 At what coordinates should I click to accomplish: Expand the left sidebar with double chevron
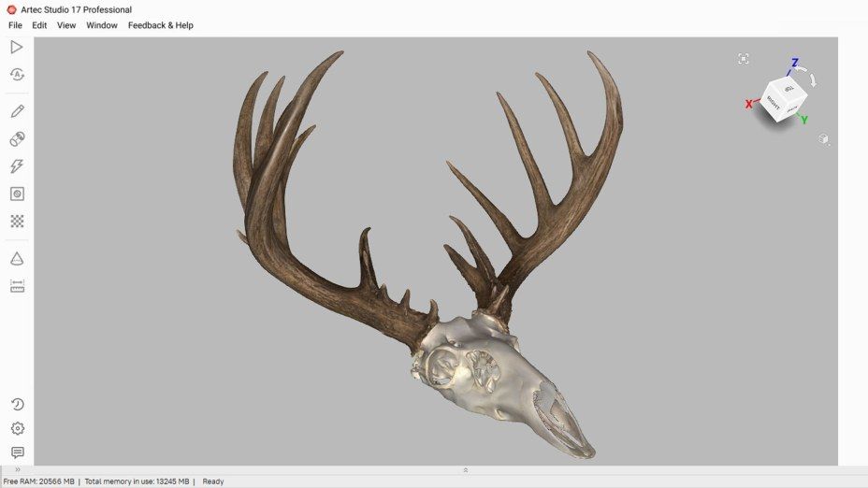(17, 469)
